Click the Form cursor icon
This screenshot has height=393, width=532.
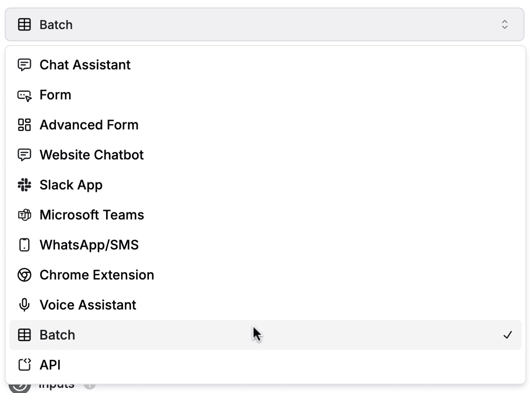click(x=24, y=95)
